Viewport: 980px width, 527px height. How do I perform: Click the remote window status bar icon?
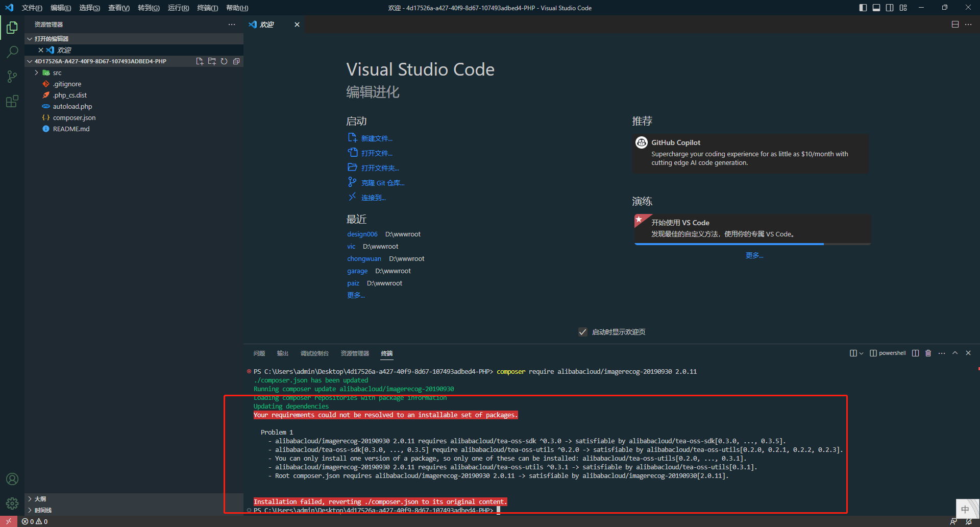pyautogui.click(x=9, y=521)
